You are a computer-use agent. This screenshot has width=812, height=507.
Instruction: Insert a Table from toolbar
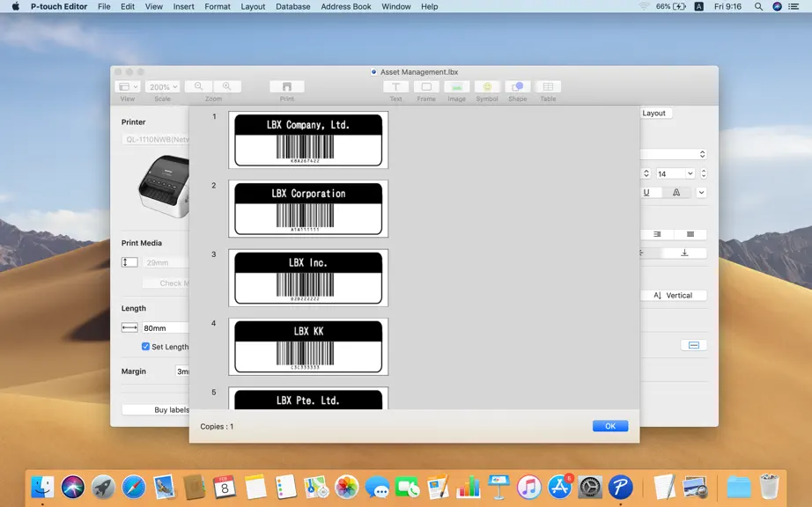pos(548,86)
